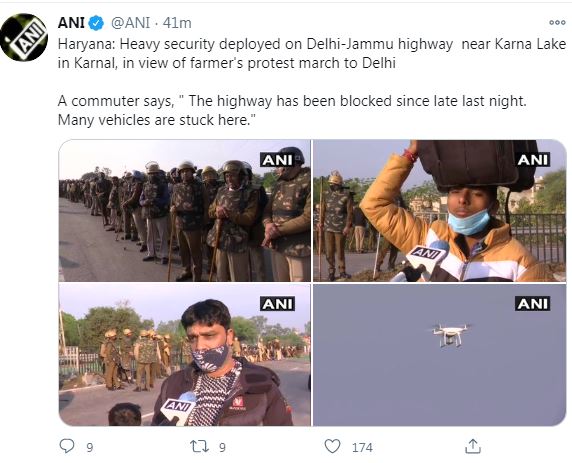The image size is (572, 463).
Task: Click the blue verified badge next to ANI
Action: pos(96,23)
